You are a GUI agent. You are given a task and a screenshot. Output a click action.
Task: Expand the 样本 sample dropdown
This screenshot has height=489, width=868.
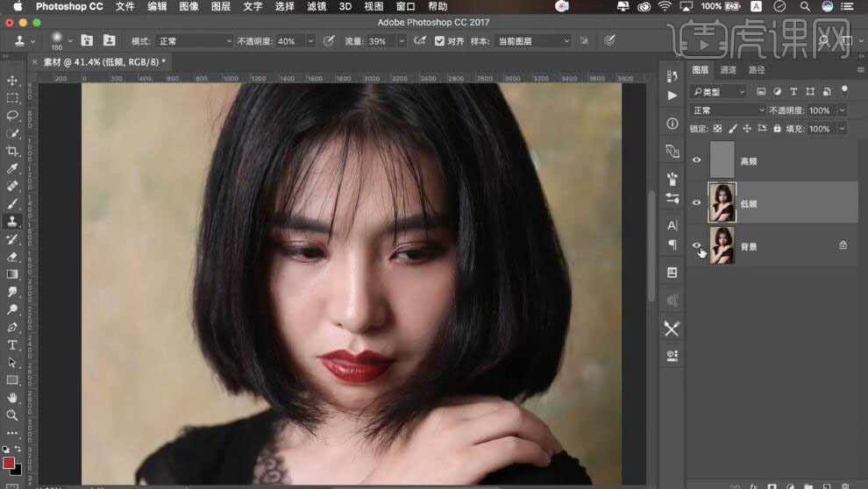coord(533,41)
